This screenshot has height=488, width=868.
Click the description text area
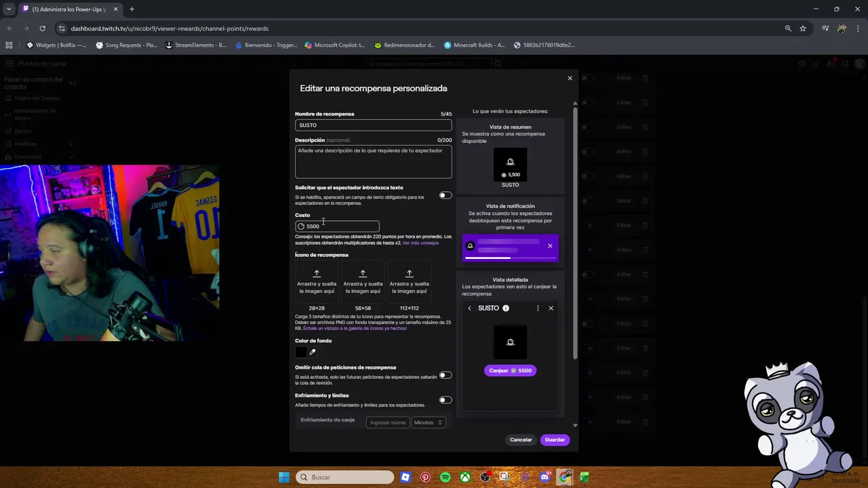coord(373,162)
